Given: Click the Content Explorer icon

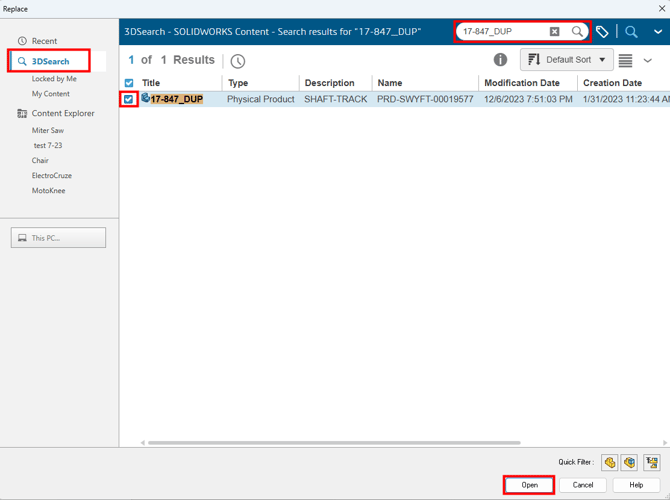Looking at the screenshot, I should click(x=22, y=113).
